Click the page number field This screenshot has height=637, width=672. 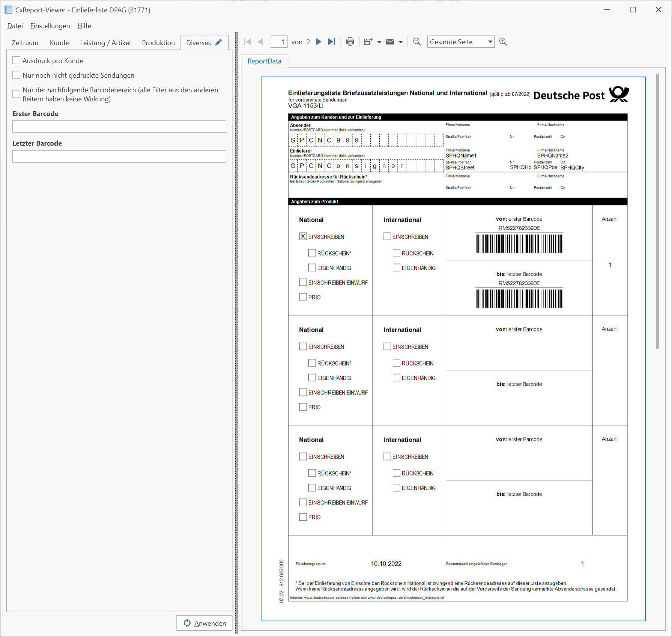pos(279,42)
